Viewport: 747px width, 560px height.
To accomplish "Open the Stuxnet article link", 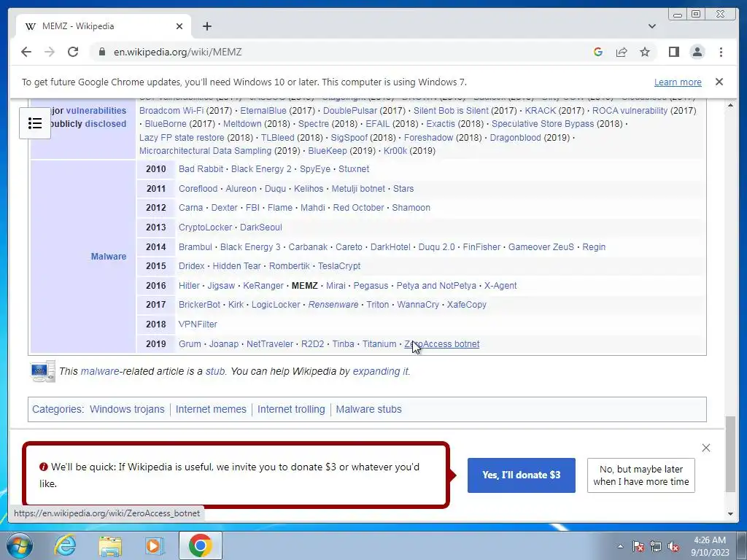I will point(354,169).
